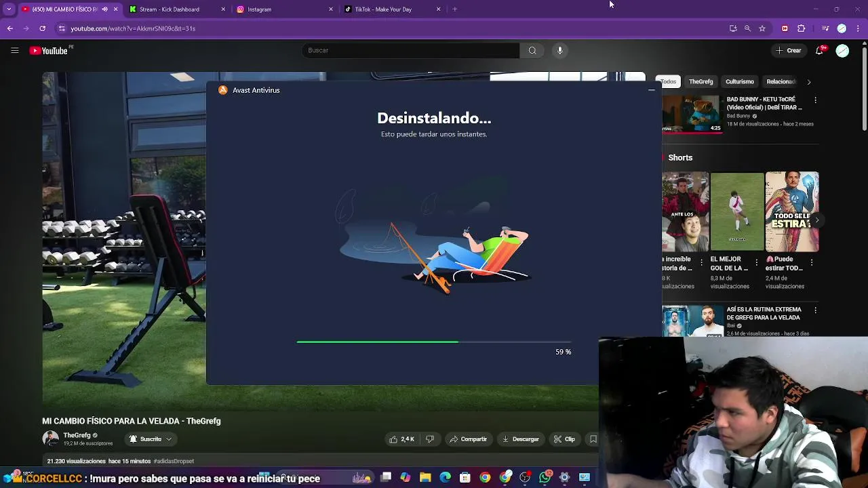Open Bad Bunny KETU TeCRÉ video thumbnail
This screenshot has height=488, width=868.
click(692, 114)
